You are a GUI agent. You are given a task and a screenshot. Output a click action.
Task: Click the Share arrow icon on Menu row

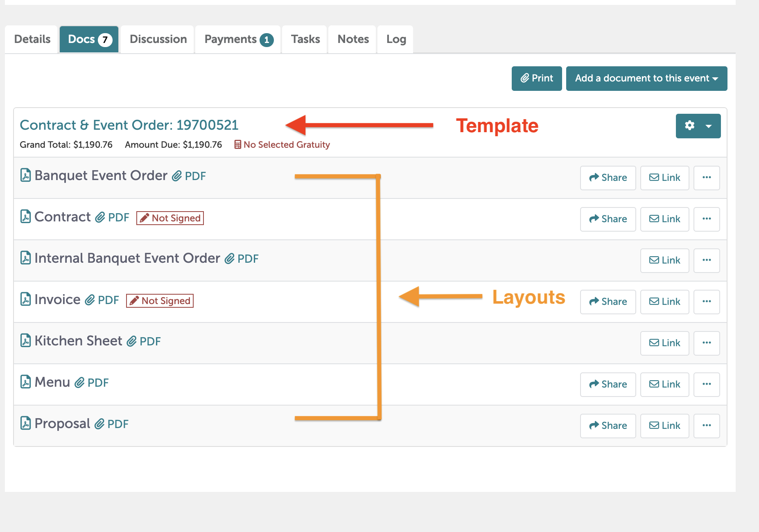coord(594,384)
